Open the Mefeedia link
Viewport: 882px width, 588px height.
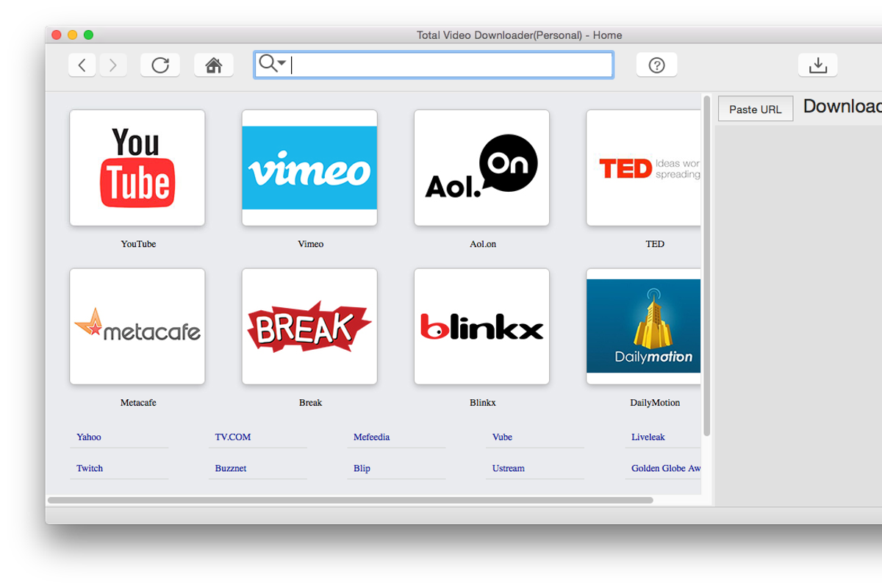click(x=371, y=437)
